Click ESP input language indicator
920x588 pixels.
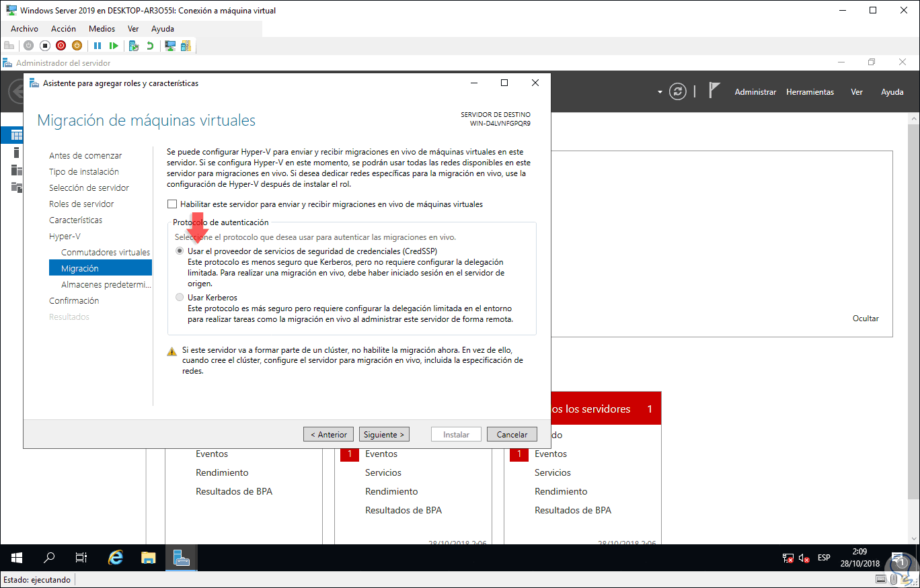(x=824, y=558)
